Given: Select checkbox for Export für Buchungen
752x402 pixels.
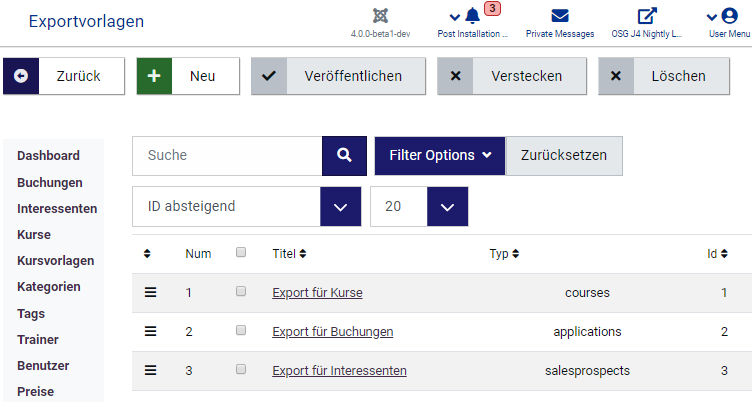Looking at the screenshot, I should (x=241, y=331).
